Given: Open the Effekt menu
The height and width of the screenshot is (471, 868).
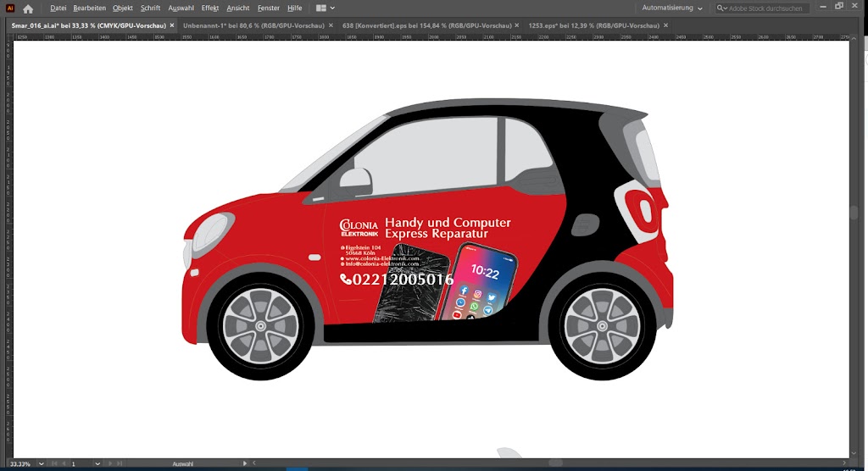Looking at the screenshot, I should (210, 8).
